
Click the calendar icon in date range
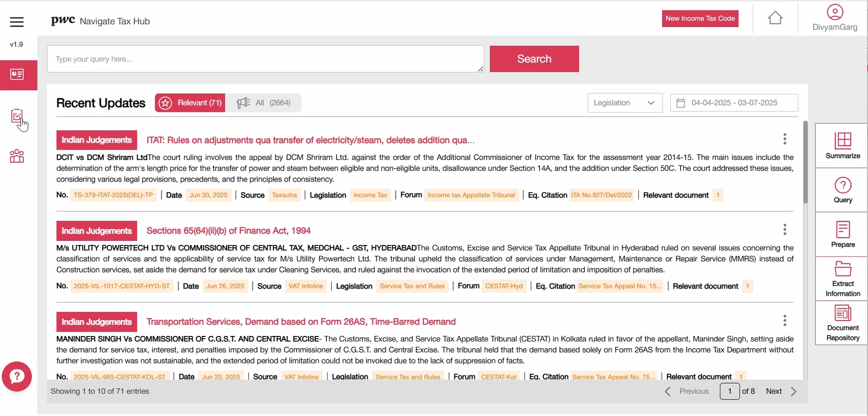coord(681,103)
